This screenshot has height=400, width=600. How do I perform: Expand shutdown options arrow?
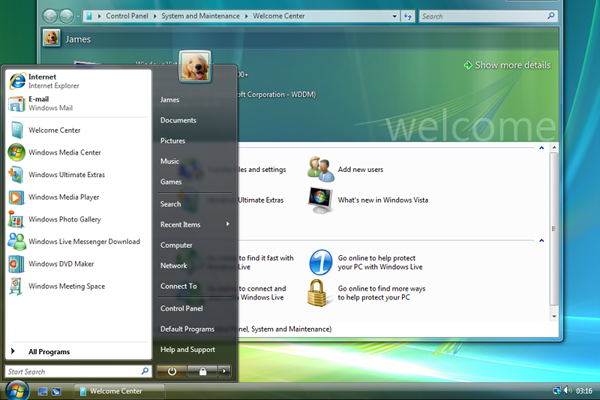[x=225, y=371]
